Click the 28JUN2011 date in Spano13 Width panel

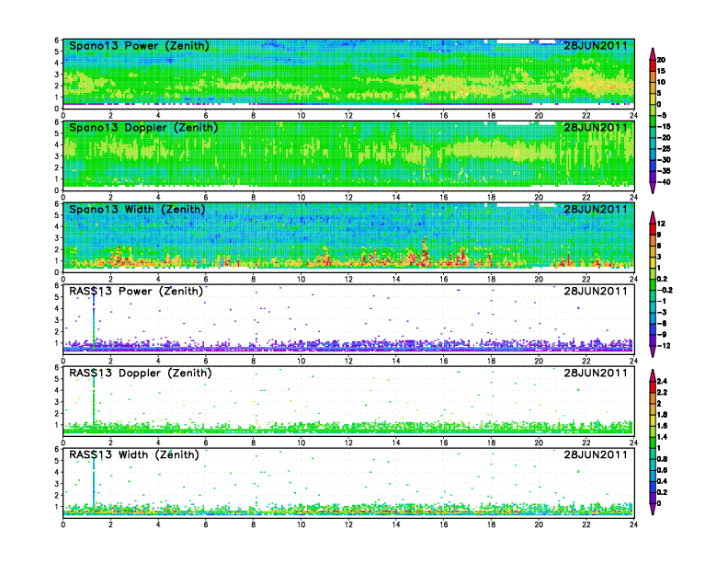coord(596,210)
